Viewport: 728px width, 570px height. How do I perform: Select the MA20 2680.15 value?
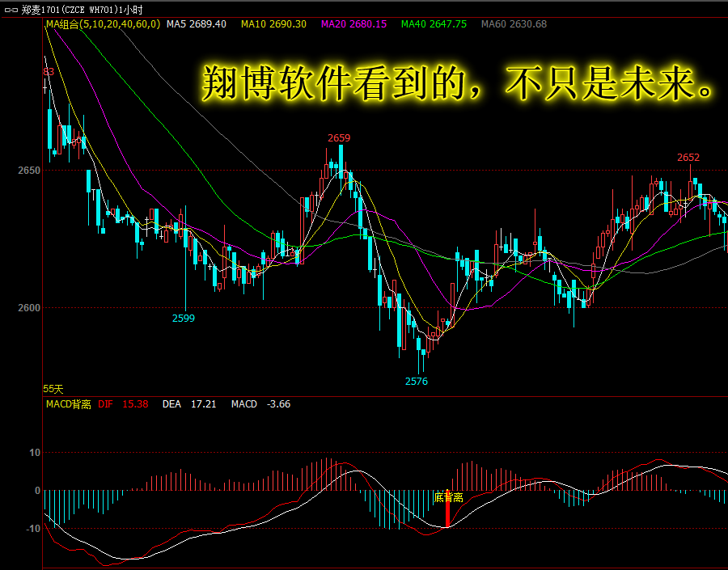click(x=353, y=24)
